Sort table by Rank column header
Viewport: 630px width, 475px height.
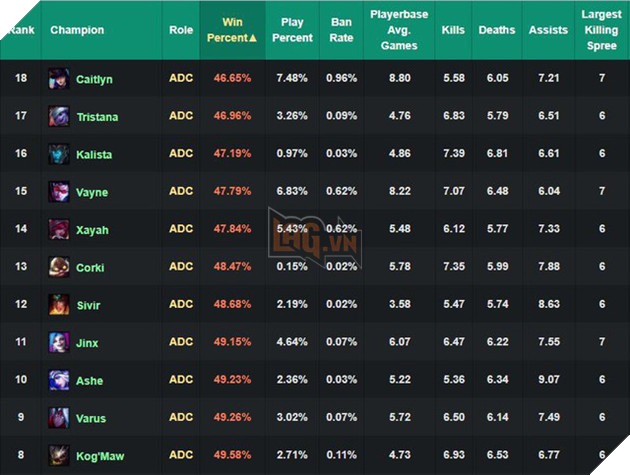21,30
